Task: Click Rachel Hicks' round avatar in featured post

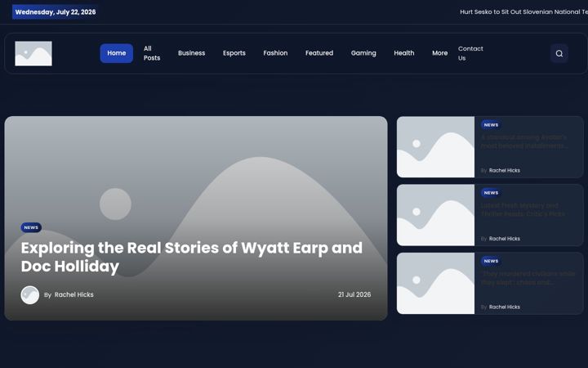Action: [30, 294]
